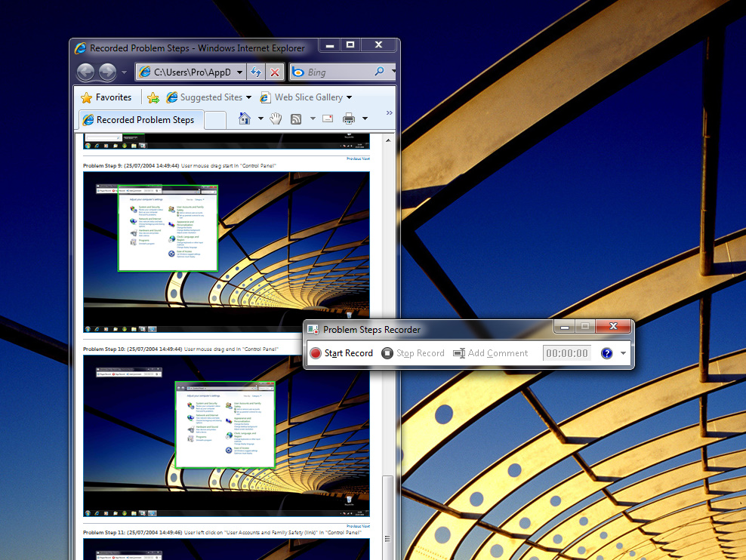Open the Web Slice Gallery dropdown
This screenshot has width=746, height=560.
[x=306, y=97]
